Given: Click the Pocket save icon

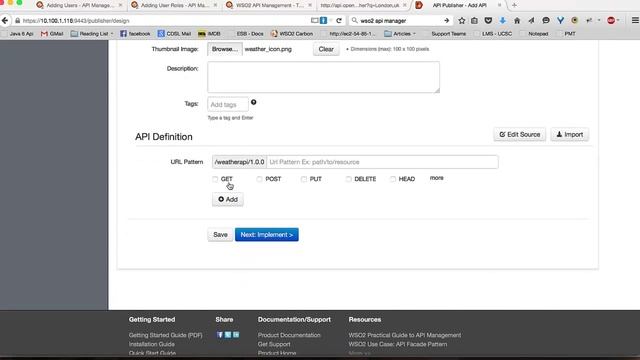Looking at the screenshot, I should (x=488, y=20).
